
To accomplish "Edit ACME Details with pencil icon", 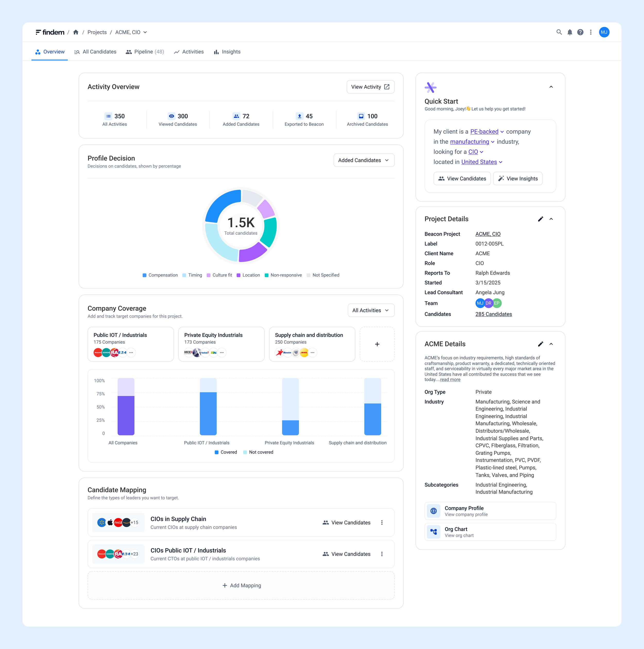I will pyautogui.click(x=540, y=344).
